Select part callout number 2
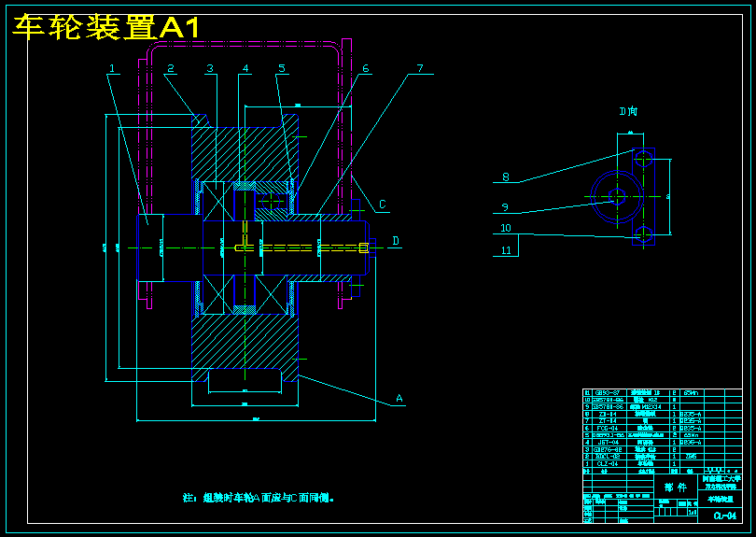756x537 pixels. coord(171,68)
